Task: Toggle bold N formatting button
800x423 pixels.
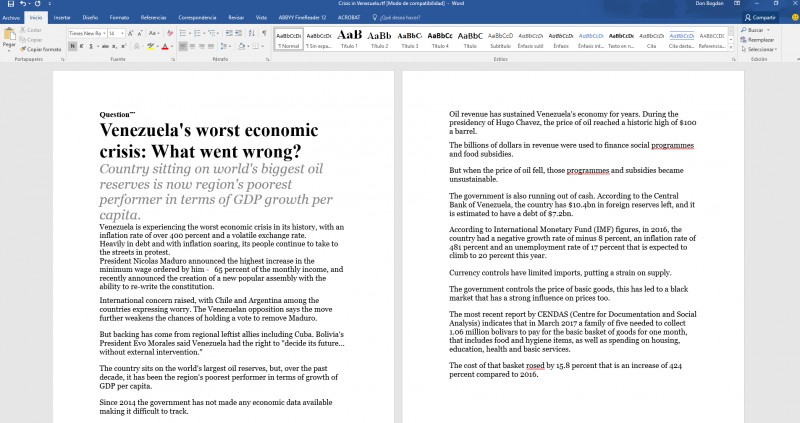Action: [72, 46]
